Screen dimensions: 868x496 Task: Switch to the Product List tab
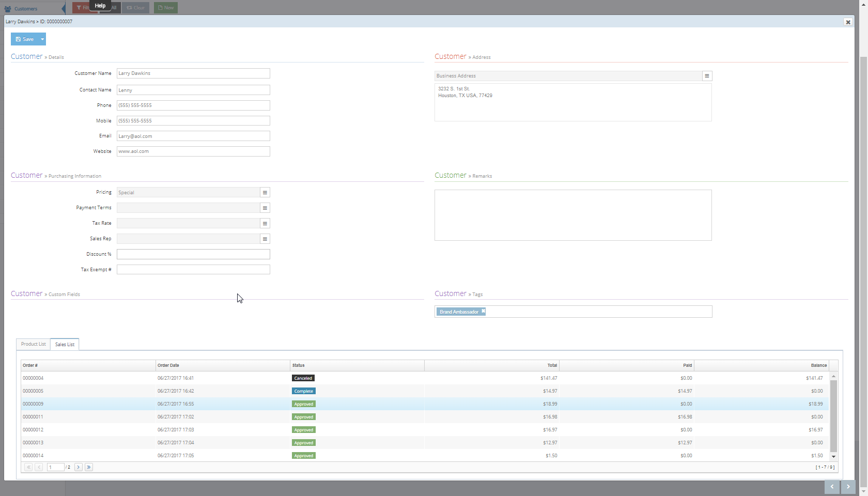click(x=33, y=344)
